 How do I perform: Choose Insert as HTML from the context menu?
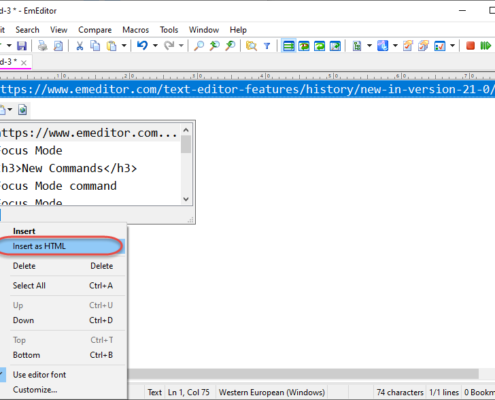[63, 246]
